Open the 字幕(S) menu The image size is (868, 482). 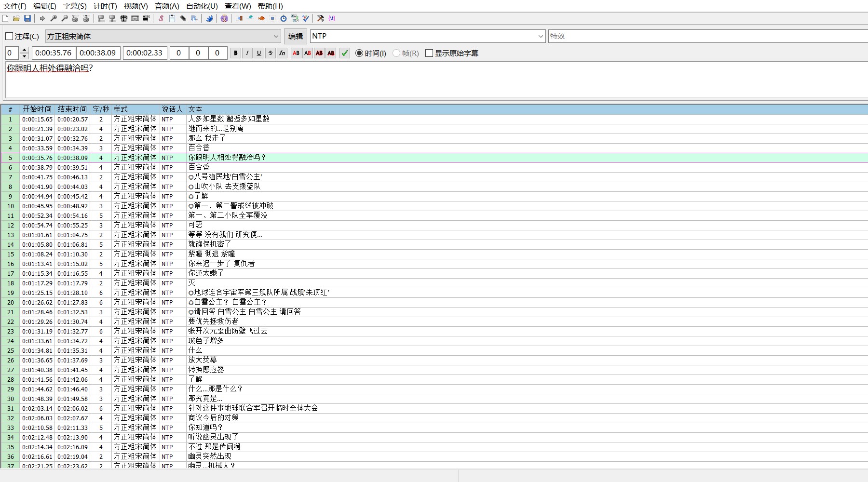click(75, 6)
